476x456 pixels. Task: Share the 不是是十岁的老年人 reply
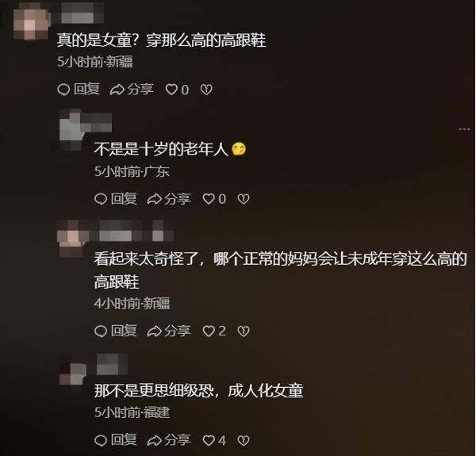(169, 199)
